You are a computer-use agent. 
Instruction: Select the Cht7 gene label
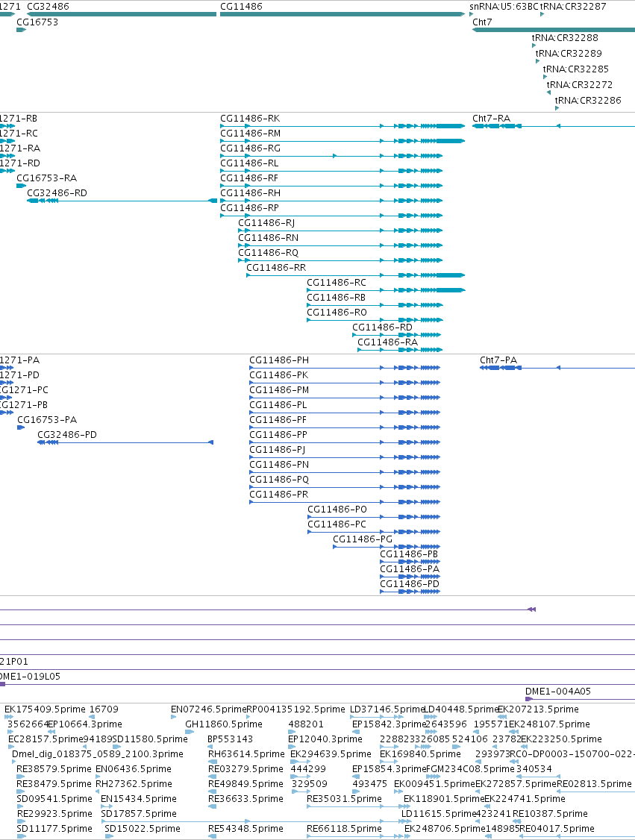click(x=482, y=22)
